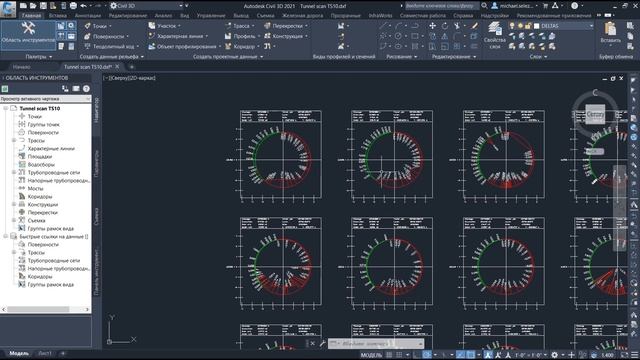
Task: Click the Autodesk App Store cart icon
Action: coord(545,6)
